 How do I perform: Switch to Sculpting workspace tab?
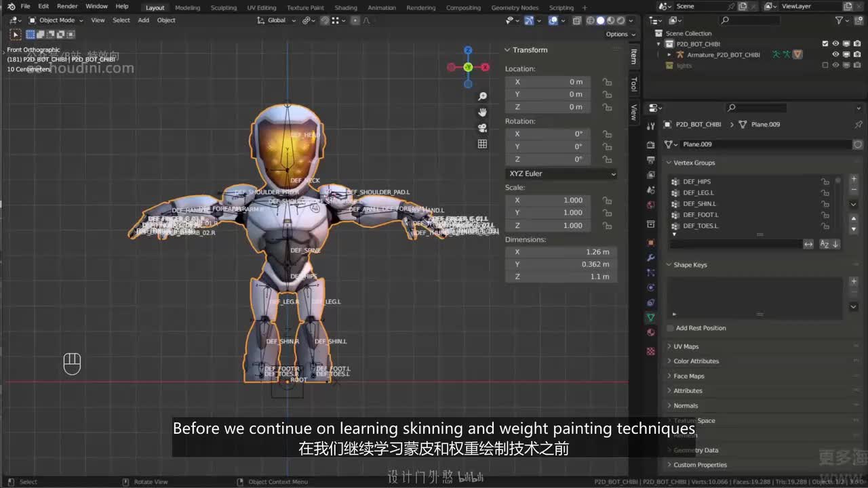coord(224,7)
